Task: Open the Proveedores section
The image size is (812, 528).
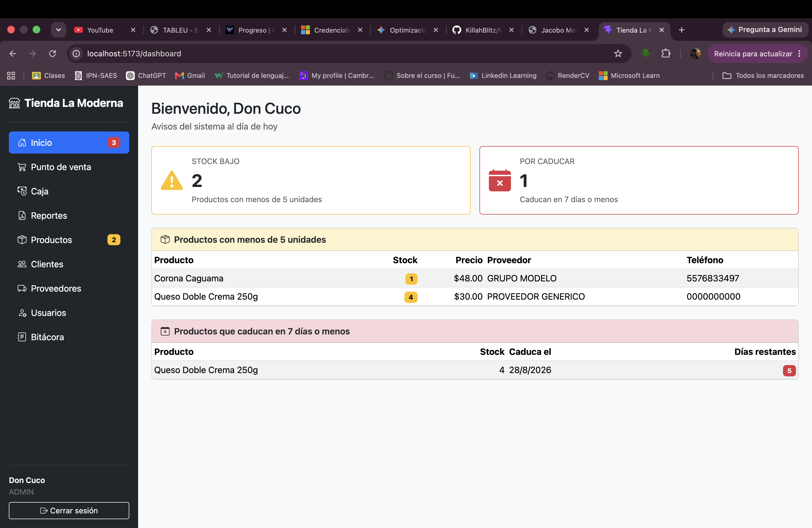Action: pyautogui.click(x=69, y=288)
